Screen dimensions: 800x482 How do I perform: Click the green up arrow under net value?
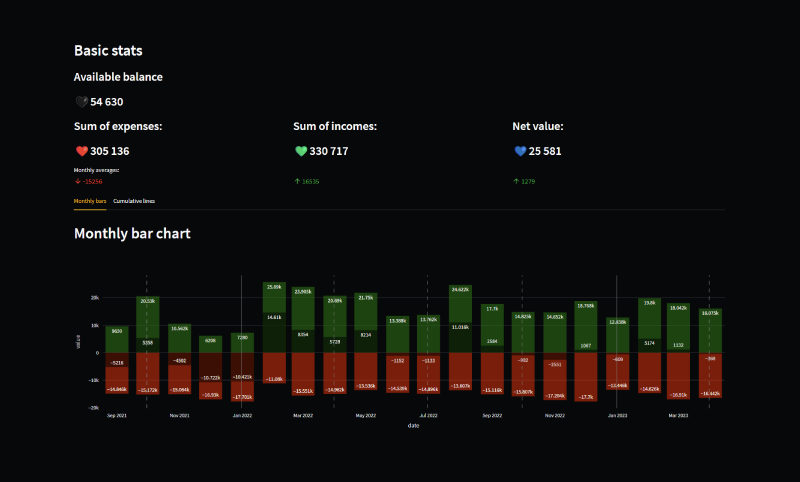tap(515, 181)
